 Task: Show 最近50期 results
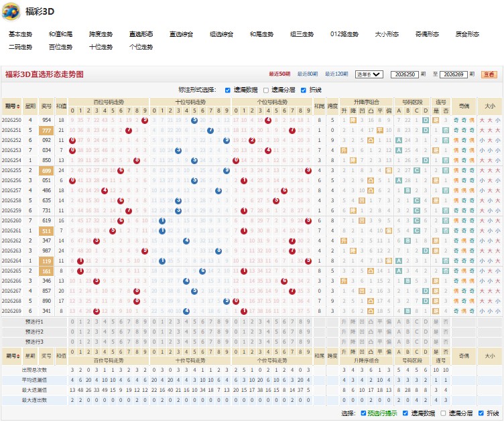click(279, 74)
